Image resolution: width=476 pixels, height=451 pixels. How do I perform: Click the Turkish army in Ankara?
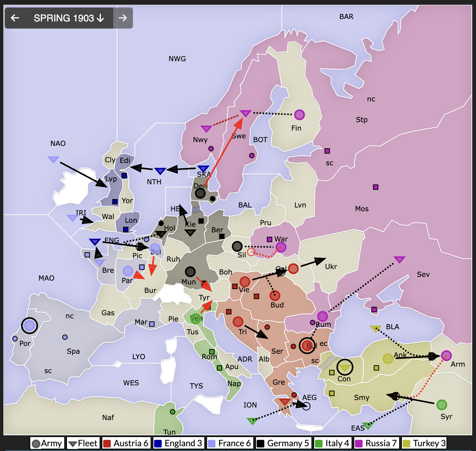388,358
